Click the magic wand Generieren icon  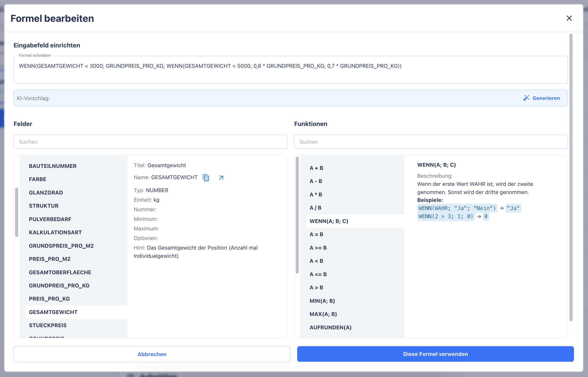click(x=526, y=98)
